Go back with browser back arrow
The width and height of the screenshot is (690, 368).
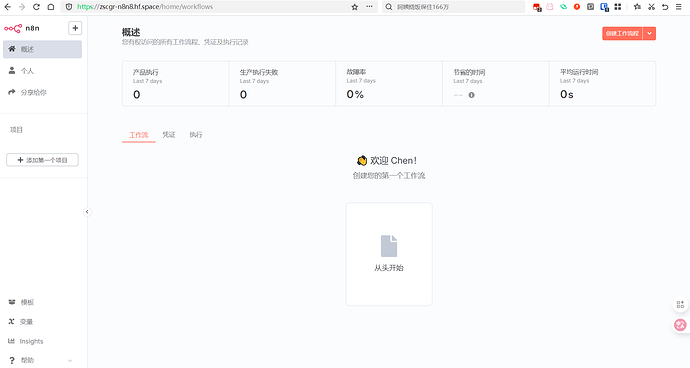pyautogui.click(x=7, y=7)
